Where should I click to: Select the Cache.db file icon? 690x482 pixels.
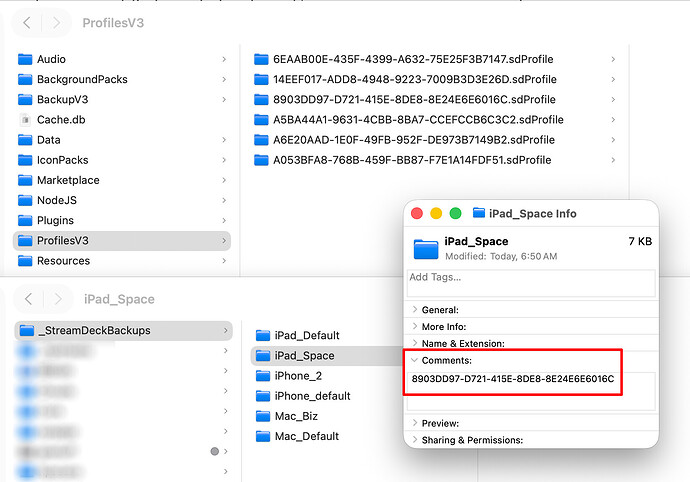tap(26, 120)
